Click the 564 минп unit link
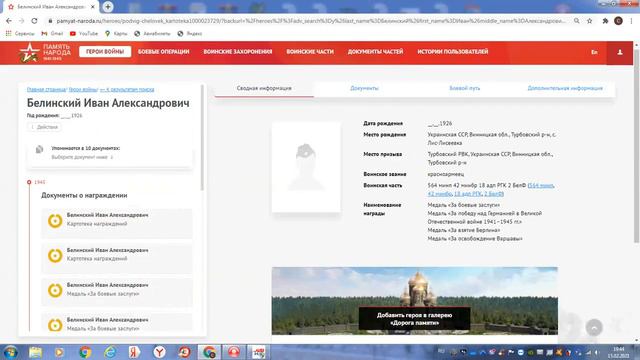Image resolution: width=640 pixels, height=360 pixels. [x=541, y=185]
